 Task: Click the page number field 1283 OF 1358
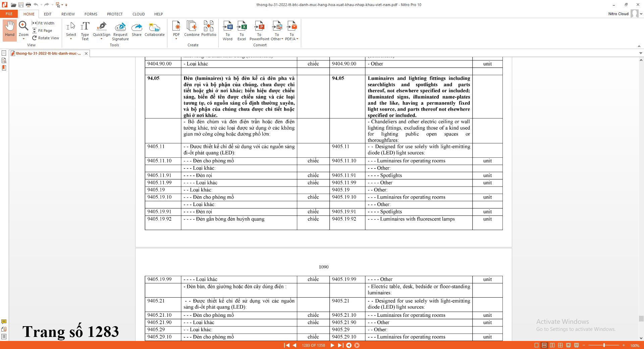(313, 345)
